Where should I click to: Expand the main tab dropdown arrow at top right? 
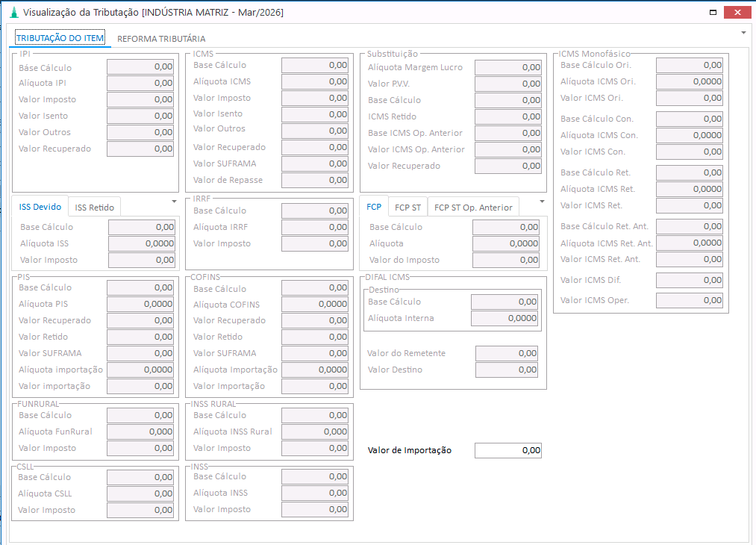[743, 33]
